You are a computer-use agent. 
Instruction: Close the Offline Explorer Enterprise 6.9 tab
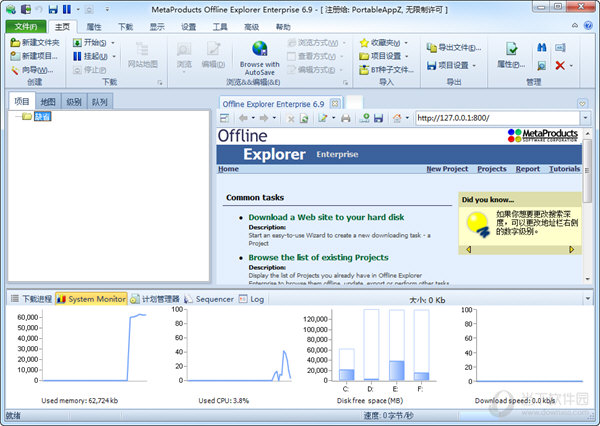[x=335, y=104]
